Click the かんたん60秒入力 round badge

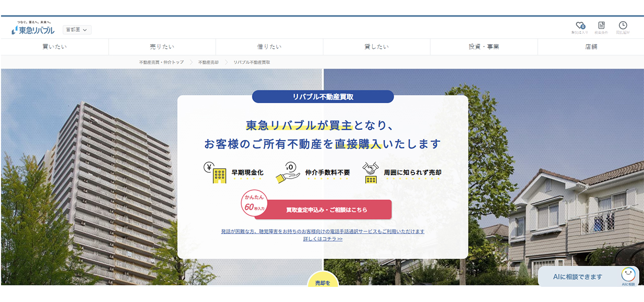pyautogui.click(x=254, y=202)
